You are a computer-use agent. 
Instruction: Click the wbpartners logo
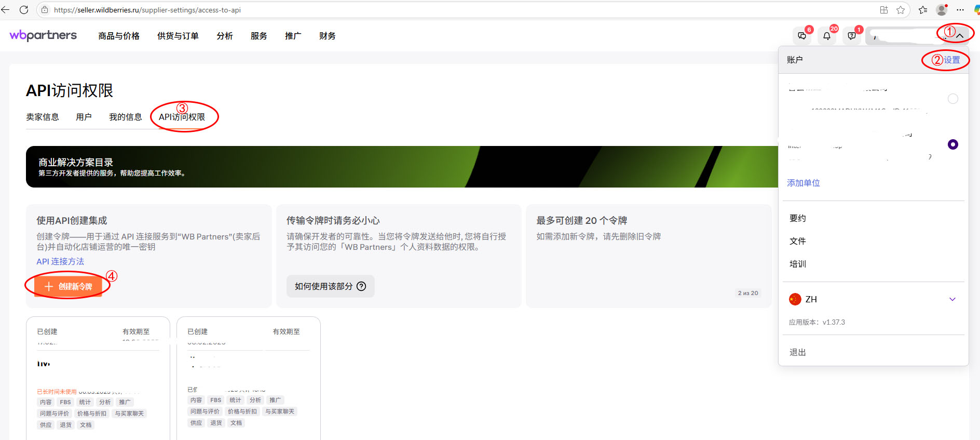[x=43, y=35]
